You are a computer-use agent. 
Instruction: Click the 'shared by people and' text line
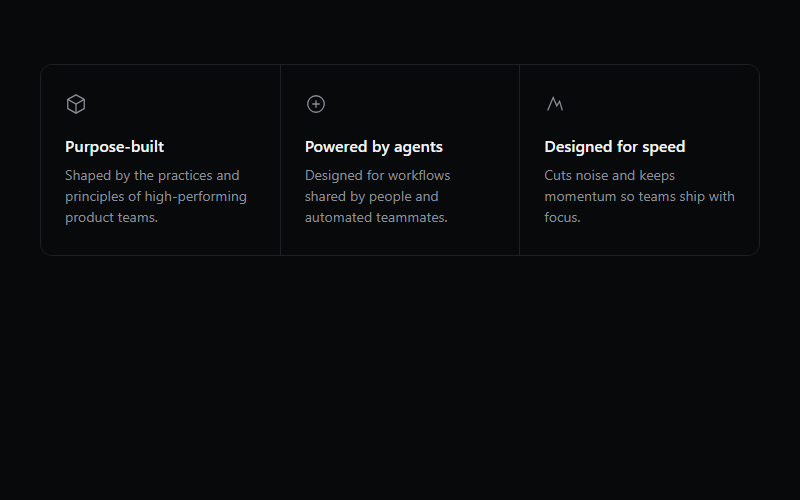pyautogui.click(x=371, y=196)
